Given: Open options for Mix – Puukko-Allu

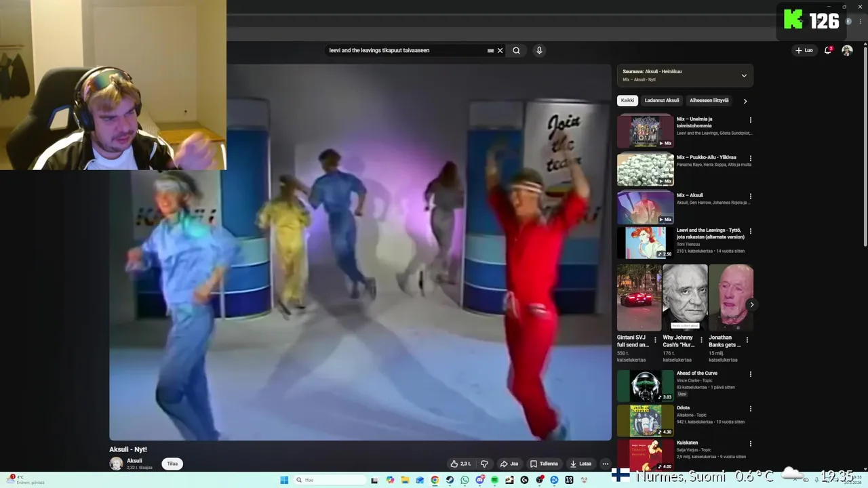Looking at the screenshot, I should [750, 158].
